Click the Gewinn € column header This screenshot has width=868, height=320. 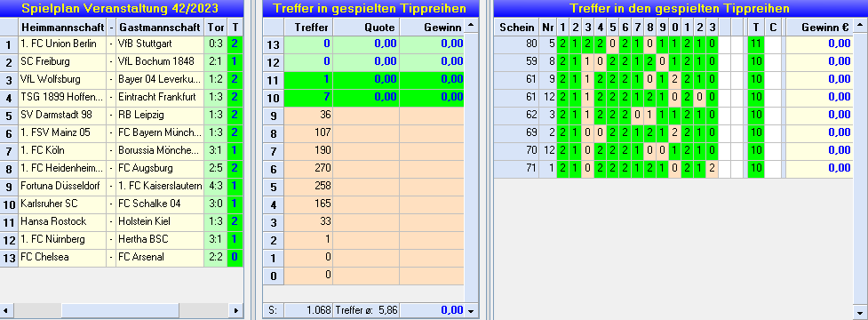819,27
